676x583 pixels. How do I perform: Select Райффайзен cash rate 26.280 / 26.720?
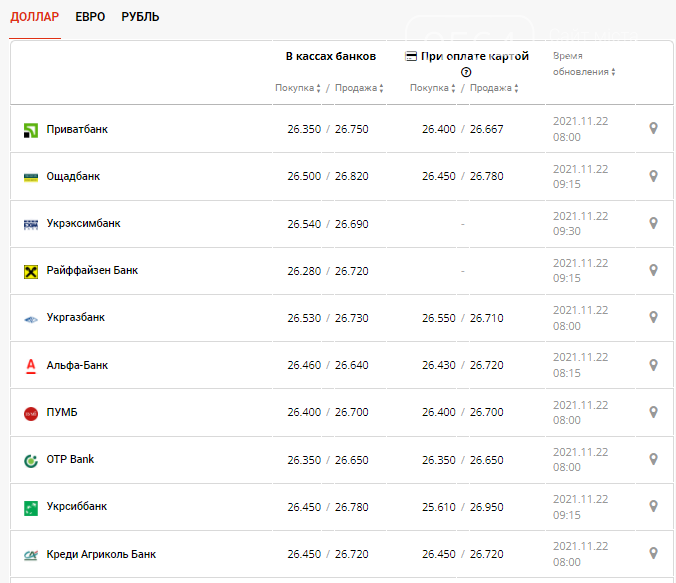coord(328,271)
